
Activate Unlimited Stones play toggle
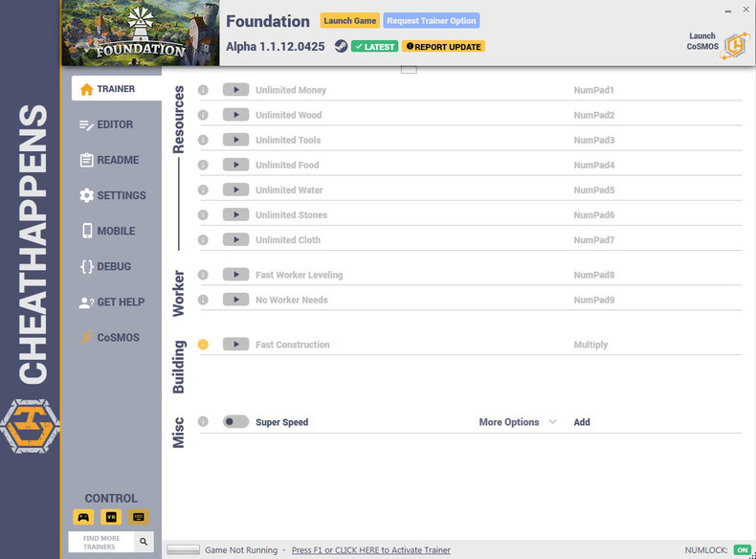(x=235, y=214)
